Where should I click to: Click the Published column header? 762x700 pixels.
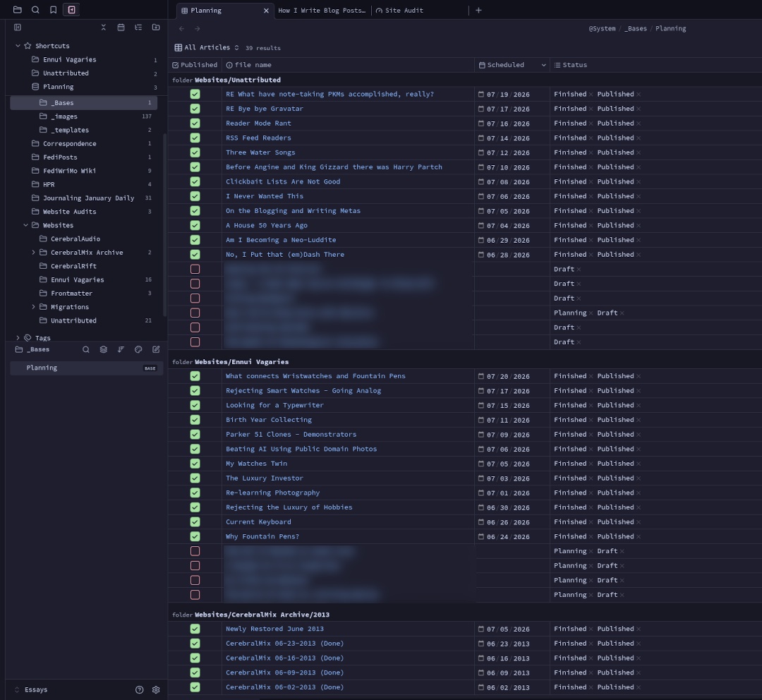(195, 65)
